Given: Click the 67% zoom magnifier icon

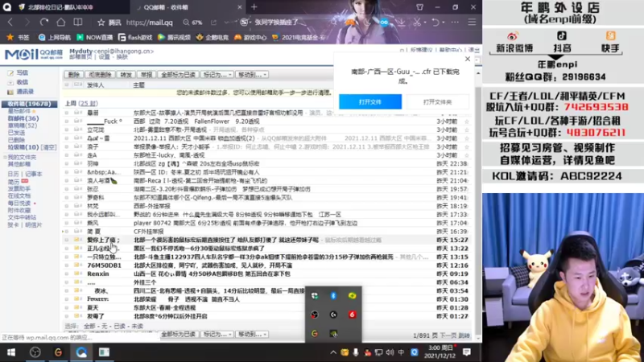Looking at the screenshot, I should tap(186, 23).
